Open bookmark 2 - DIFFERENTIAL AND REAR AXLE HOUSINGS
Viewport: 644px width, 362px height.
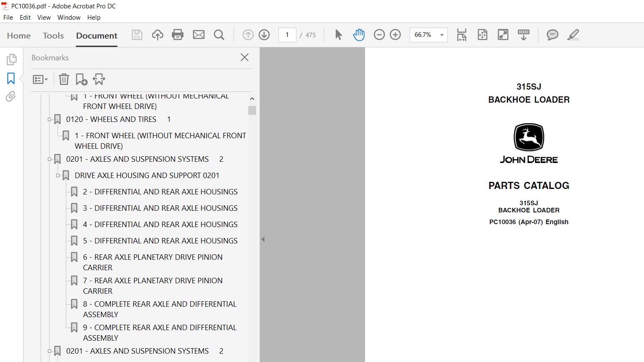click(160, 192)
